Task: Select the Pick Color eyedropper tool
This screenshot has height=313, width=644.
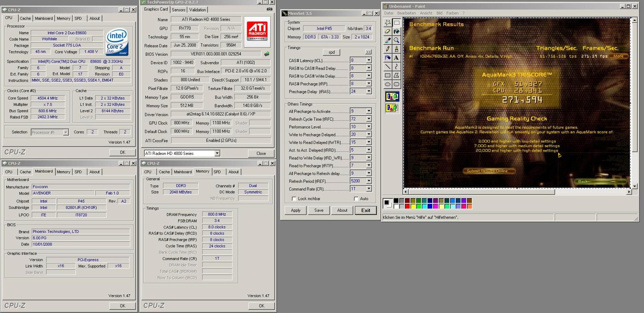Action: [x=387, y=40]
